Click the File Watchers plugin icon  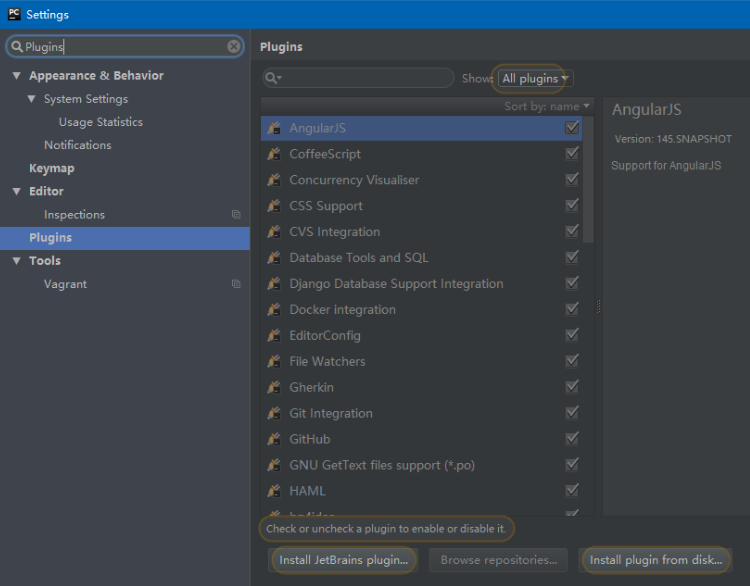click(x=274, y=361)
